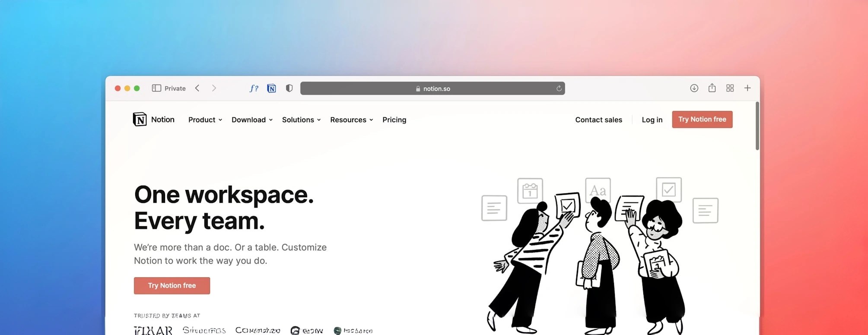Click Try Notion free below the headline
The height and width of the screenshot is (335, 868).
172,285
